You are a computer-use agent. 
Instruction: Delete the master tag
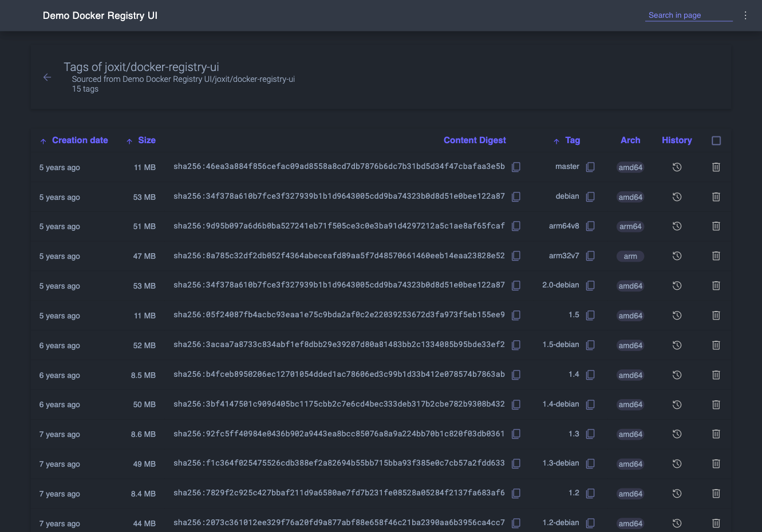[x=716, y=167]
